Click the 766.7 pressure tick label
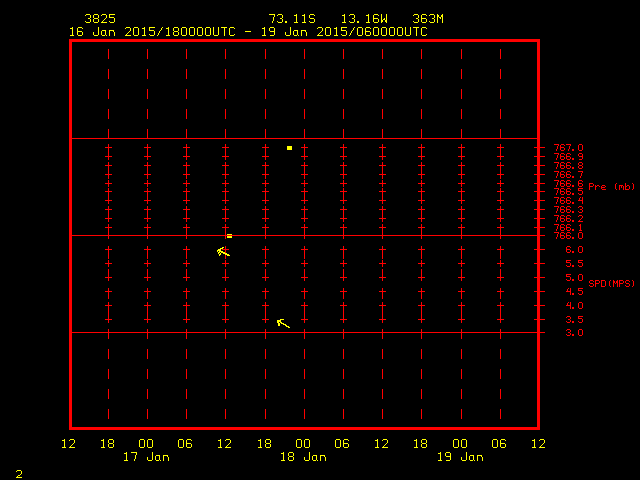640x480 pixels. click(569, 175)
